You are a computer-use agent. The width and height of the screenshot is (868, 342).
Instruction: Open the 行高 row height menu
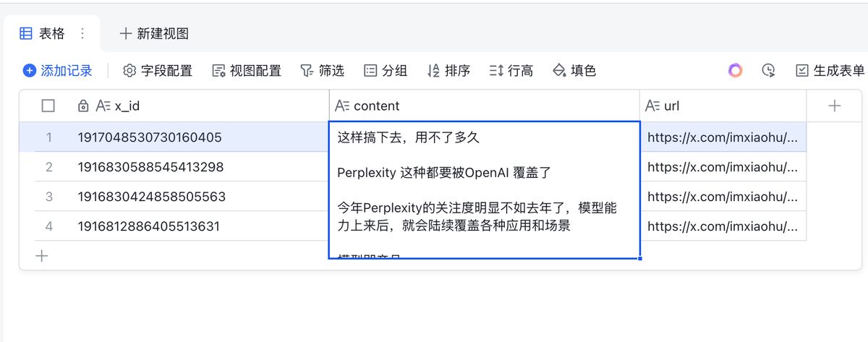point(511,71)
